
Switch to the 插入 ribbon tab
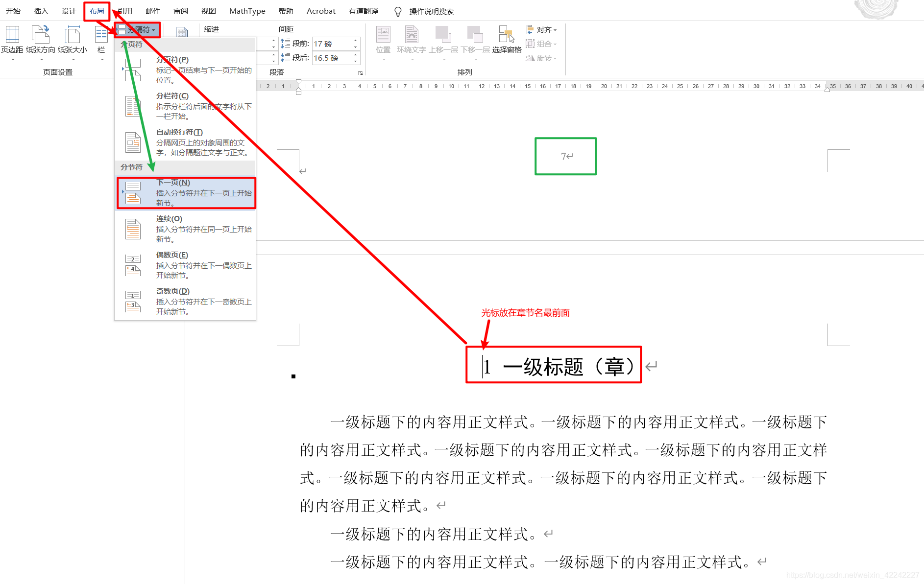[x=41, y=11]
